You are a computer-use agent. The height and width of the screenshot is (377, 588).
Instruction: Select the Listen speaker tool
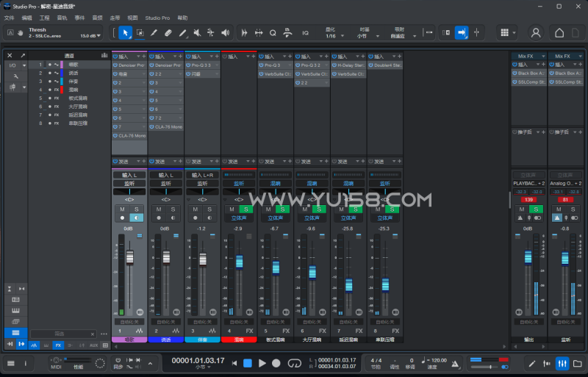pyautogui.click(x=225, y=33)
